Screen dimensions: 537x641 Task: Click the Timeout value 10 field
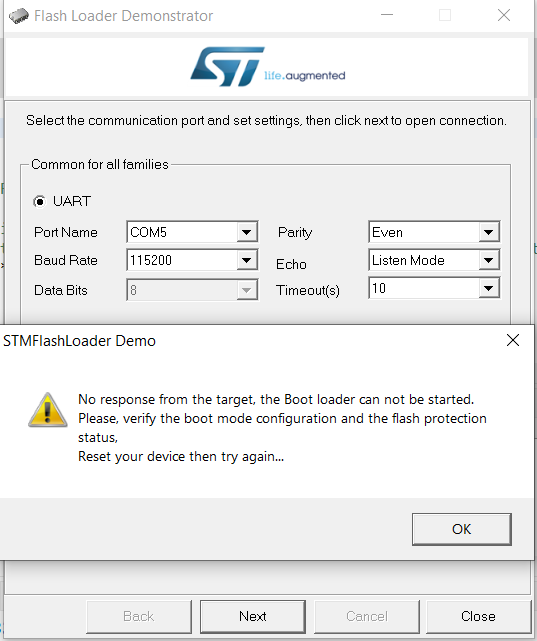coord(424,288)
